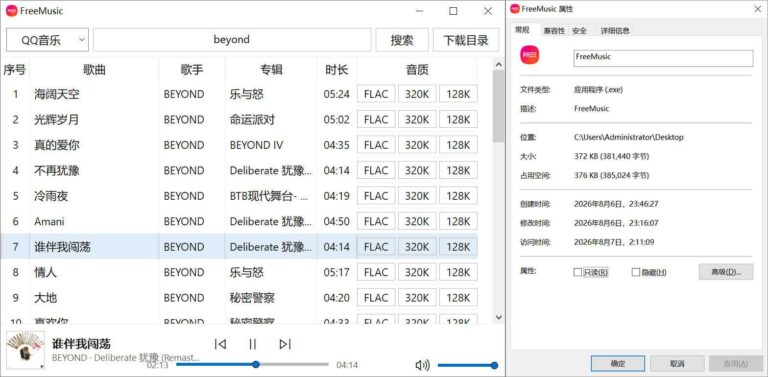Select the song 大地 in the list
Image resolution: width=768 pixels, height=377 pixels.
tap(46, 298)
